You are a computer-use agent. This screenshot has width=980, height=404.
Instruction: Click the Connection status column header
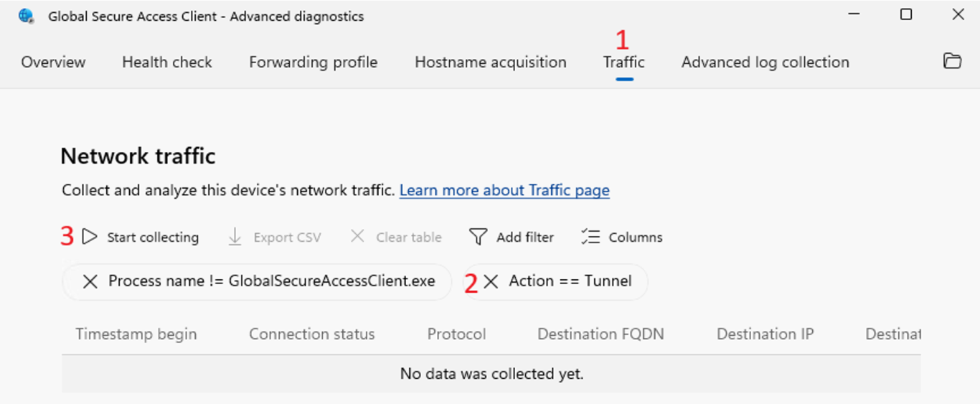point(312,334)
